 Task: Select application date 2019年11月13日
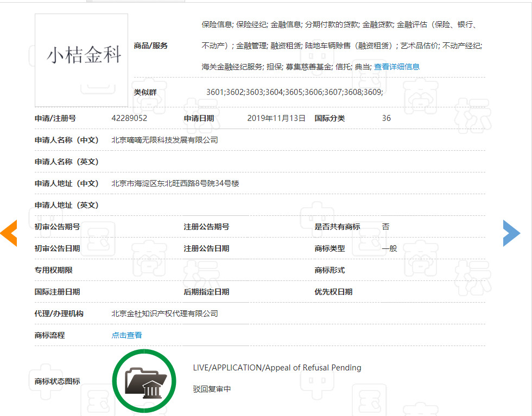(x=276, y=118)
